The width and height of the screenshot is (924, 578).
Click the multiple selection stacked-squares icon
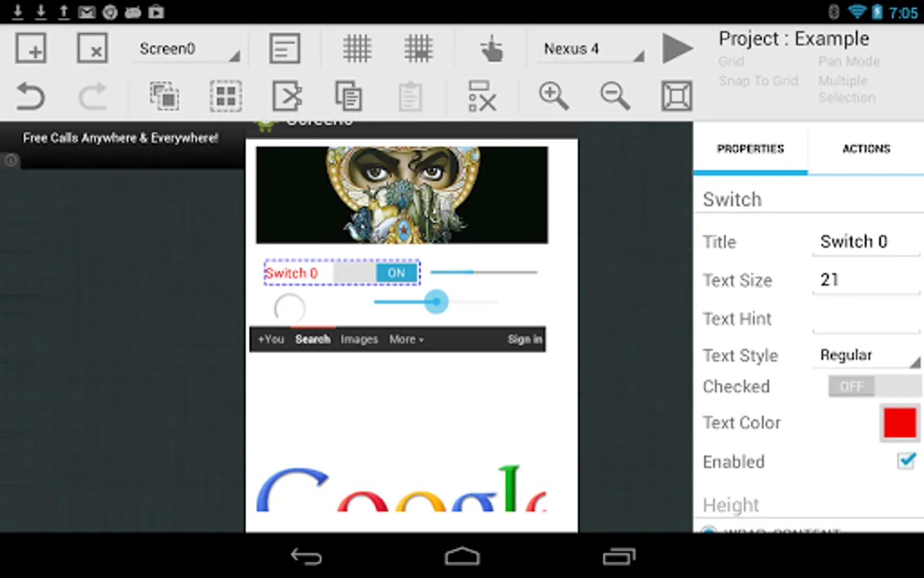pos(164,96)
